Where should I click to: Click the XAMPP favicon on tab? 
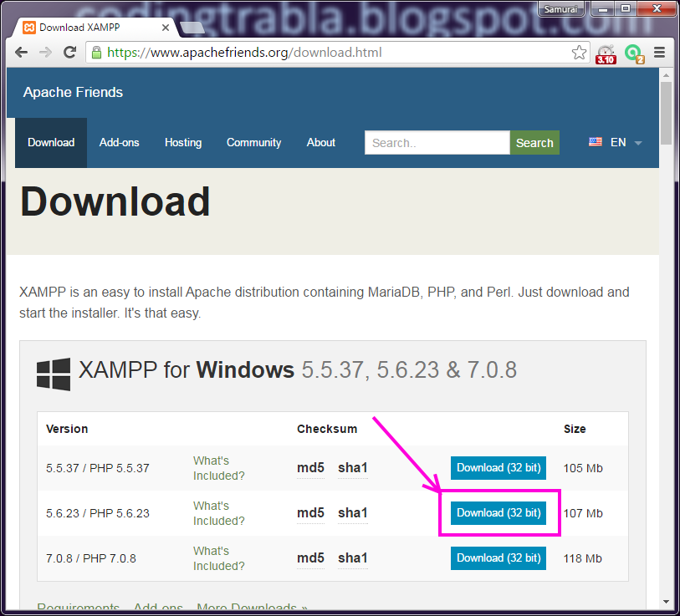(x=29, y=28)
